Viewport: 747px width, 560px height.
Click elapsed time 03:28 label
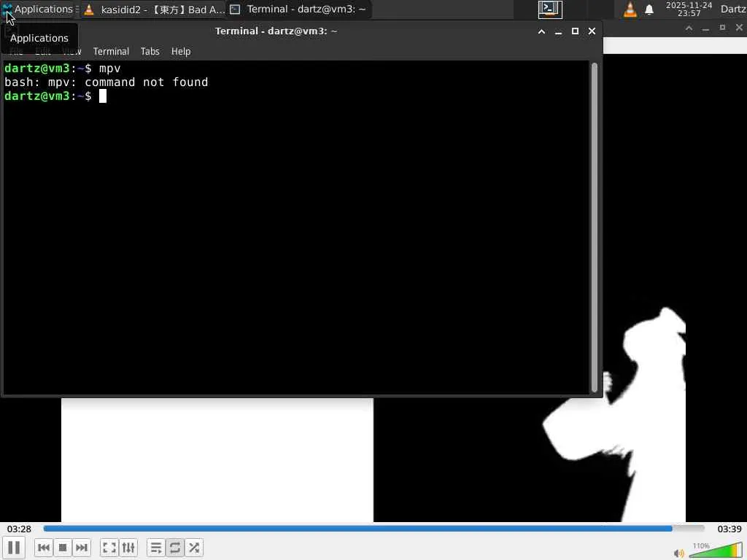pos(19,529)
